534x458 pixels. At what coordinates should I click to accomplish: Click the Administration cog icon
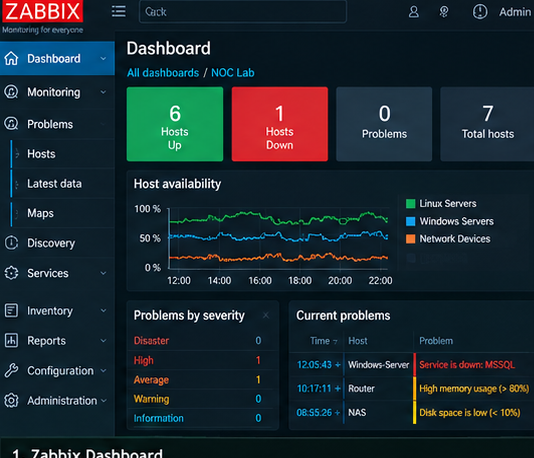pyautogui.click(x=11, y=400)
